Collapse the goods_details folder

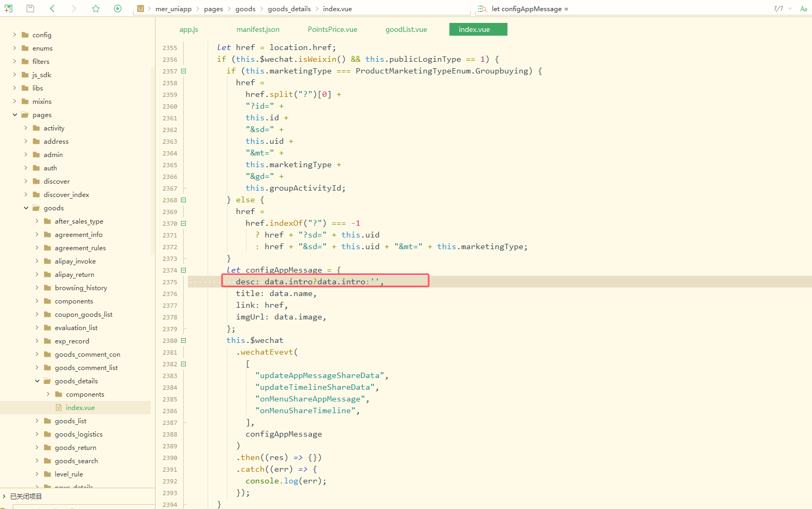[37, 381]
